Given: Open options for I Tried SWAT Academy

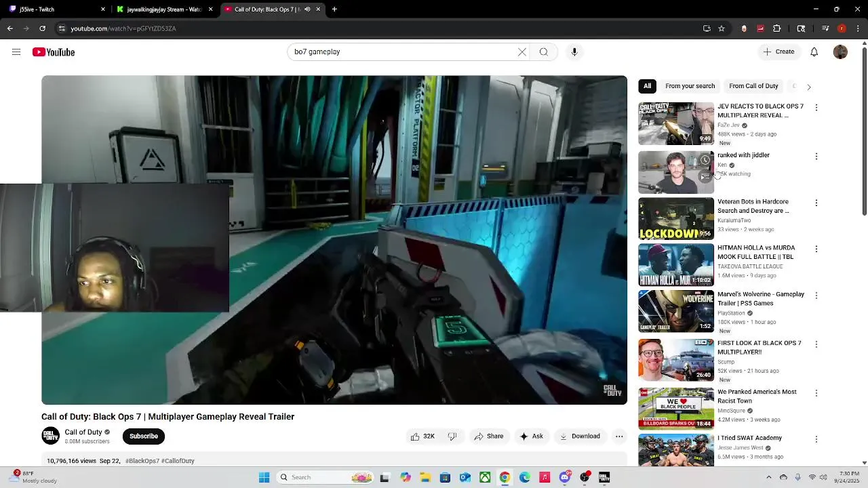Looking at the screenshot, I should coord(816,440).
